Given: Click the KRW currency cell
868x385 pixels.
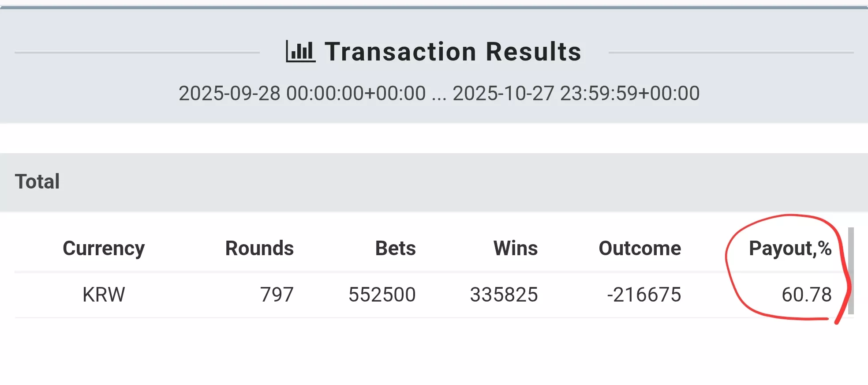Looking at the screenshot, I should pos(104,294).
